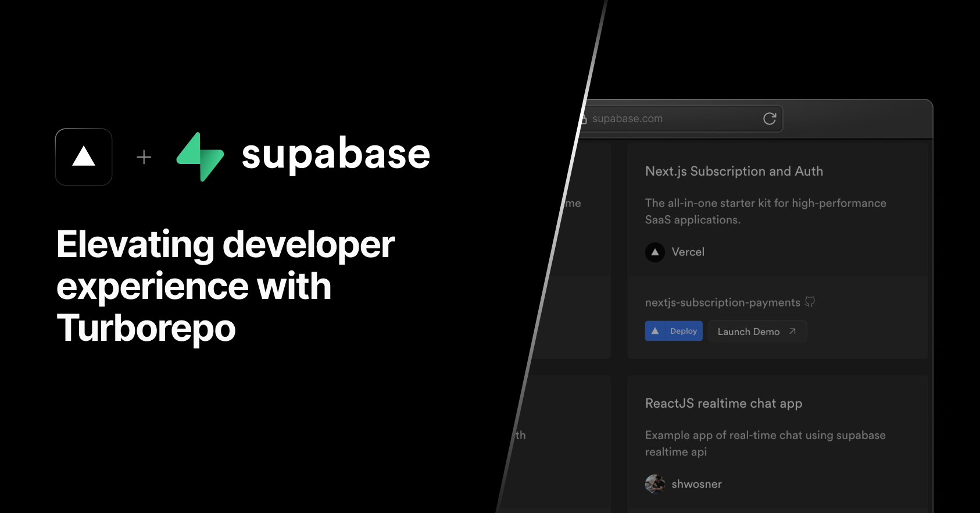Click the plus sign between the logos
The height and width of the screenshot is (513, 980).
click(x=144, y=157)
